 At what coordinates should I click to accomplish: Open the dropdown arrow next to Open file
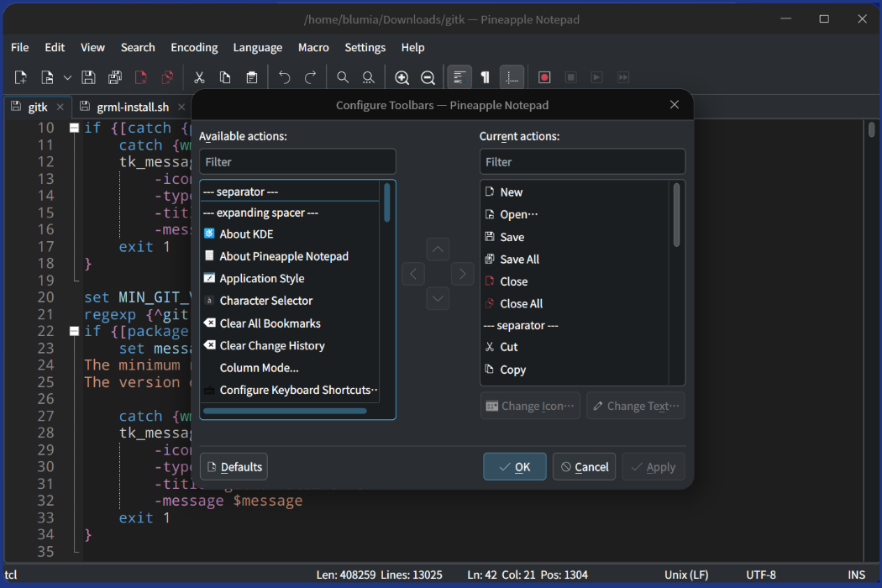tap(67, 77)
